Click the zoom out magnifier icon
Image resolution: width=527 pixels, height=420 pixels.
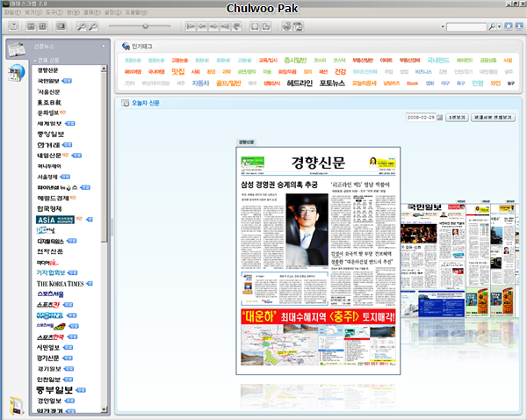(x=93, y=26)
